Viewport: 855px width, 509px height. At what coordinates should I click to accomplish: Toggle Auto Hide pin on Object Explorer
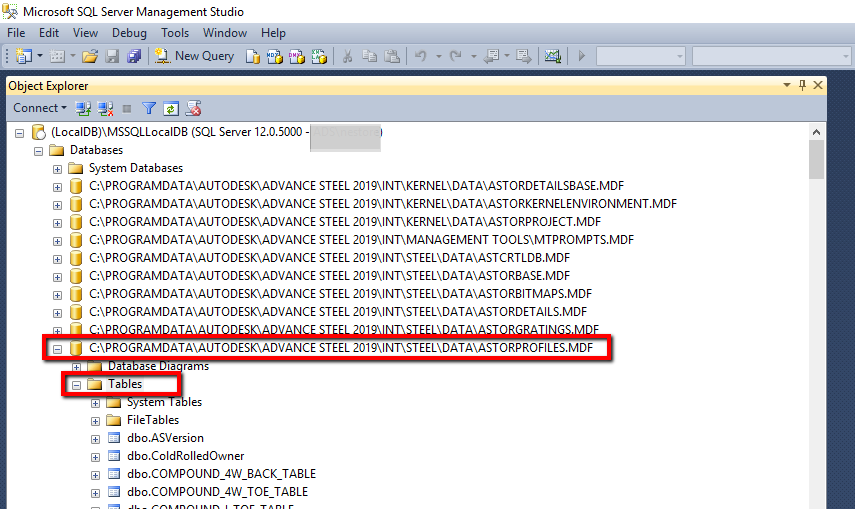(x=802, y=85)
